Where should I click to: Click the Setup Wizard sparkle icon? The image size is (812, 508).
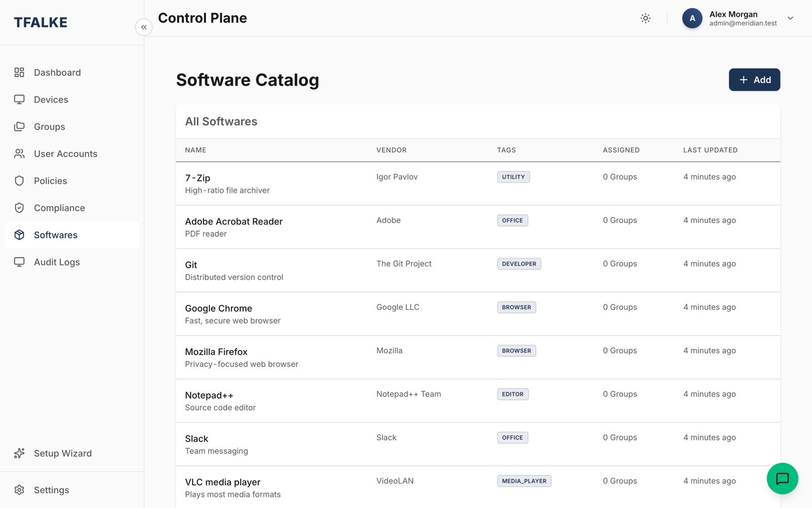tap(19, 453)
